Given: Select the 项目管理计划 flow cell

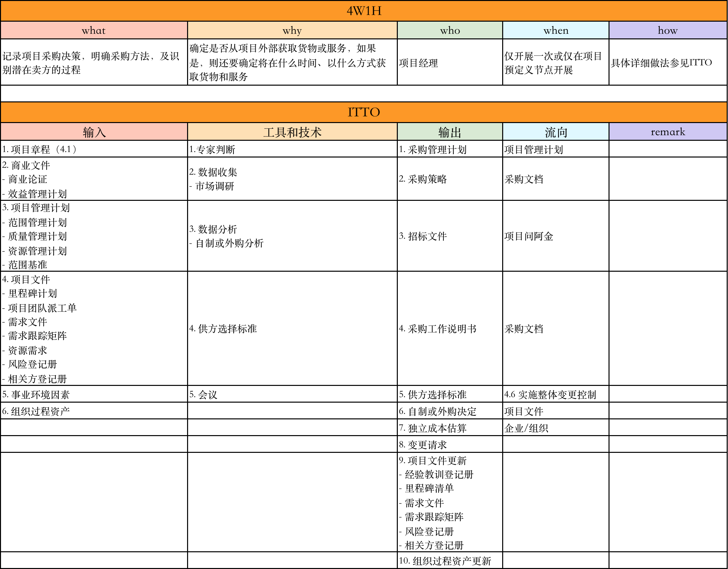Looking at the screenshot, I should pyautogui.click(x=556, y=149).
